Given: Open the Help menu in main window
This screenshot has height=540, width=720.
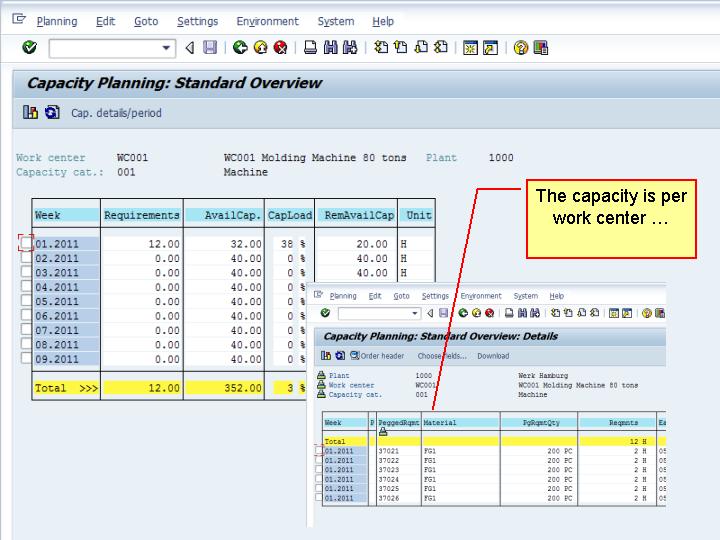Looking at the screenshot, I should click(383, 21).
